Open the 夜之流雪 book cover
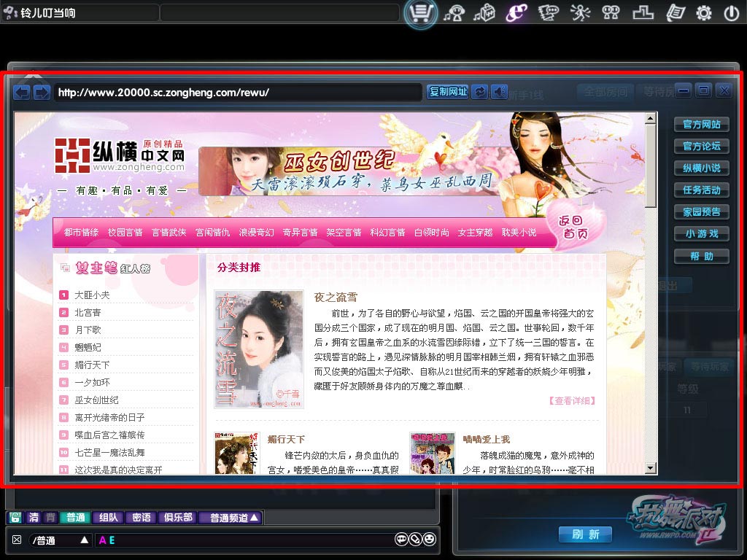 pyautogui.click(x=259, y=349)
